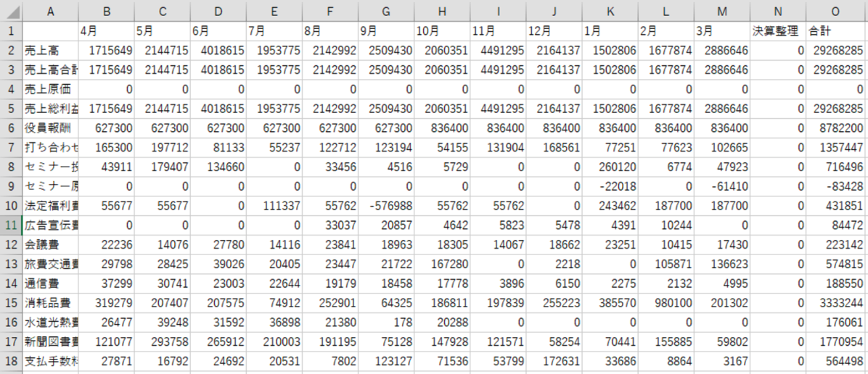Click the cell with value 431851
This screenshot has height=374, width=868.
[x=837, y=207]
